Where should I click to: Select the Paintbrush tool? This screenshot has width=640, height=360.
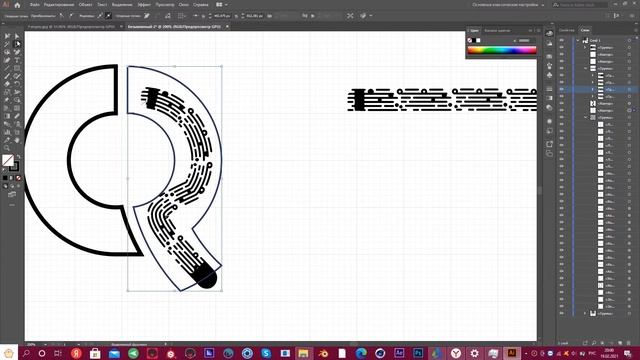(7, 76)
